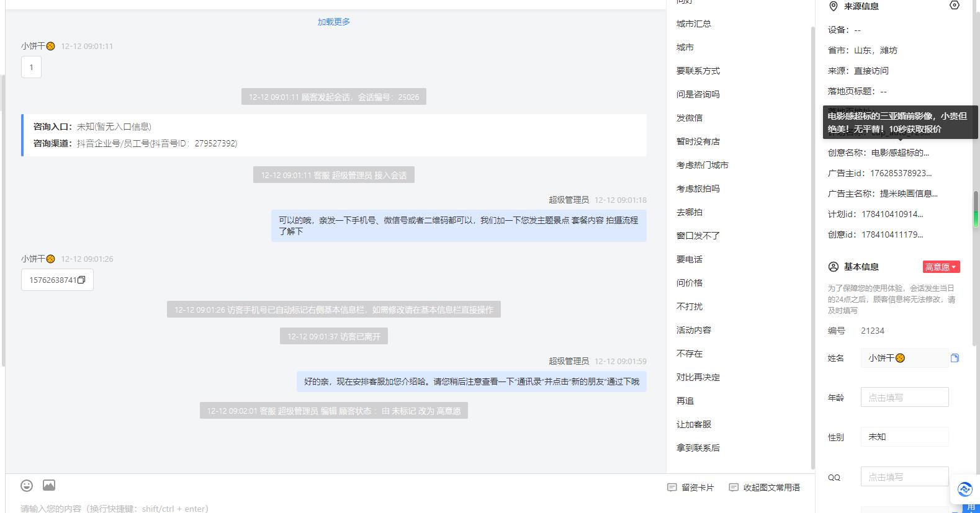Click the agent reply starting 好的亲

point(472,381)
